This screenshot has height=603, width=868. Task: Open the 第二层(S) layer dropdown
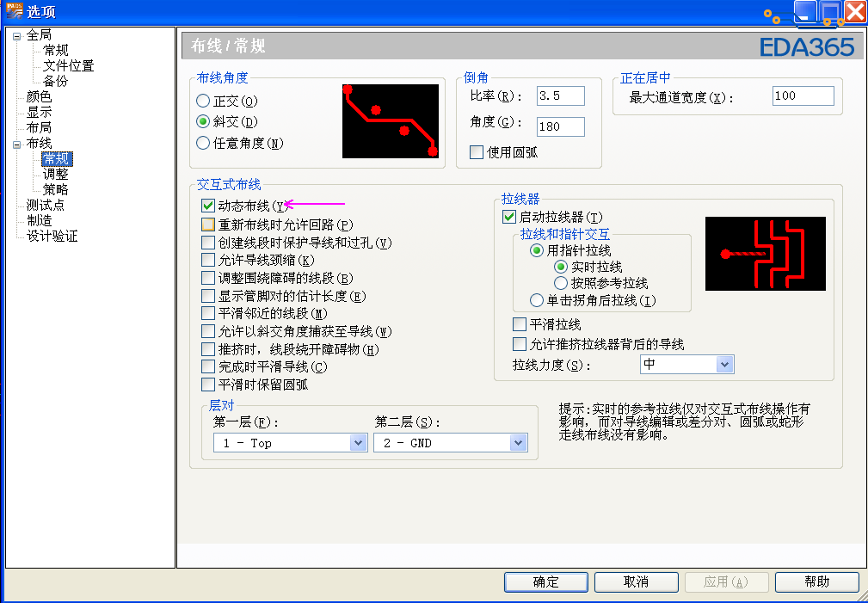[x=450, y=443]
